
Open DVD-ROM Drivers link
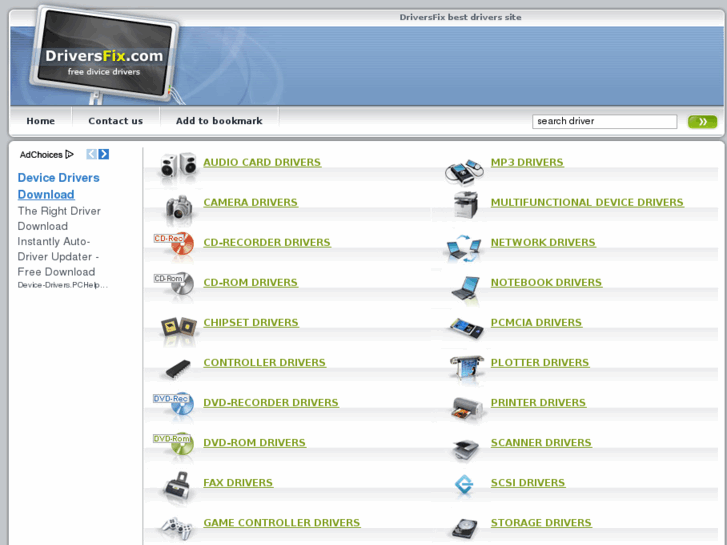point(255,442)
